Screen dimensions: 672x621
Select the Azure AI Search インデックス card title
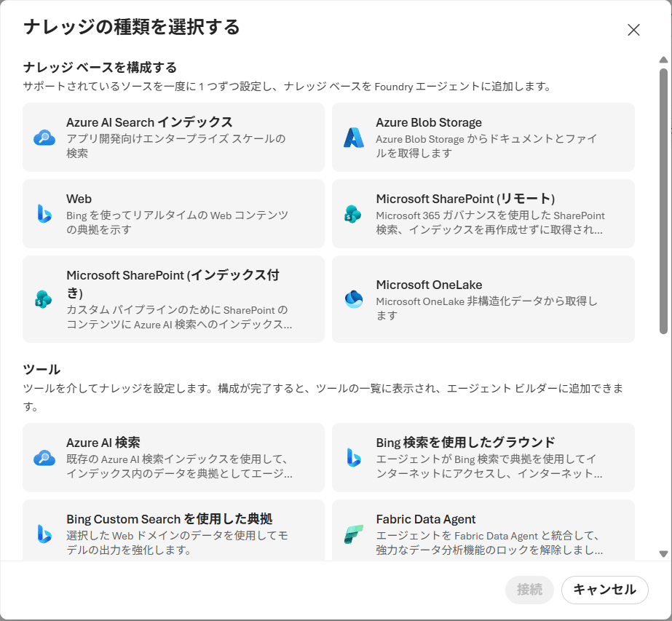click(x=149, y=122)
